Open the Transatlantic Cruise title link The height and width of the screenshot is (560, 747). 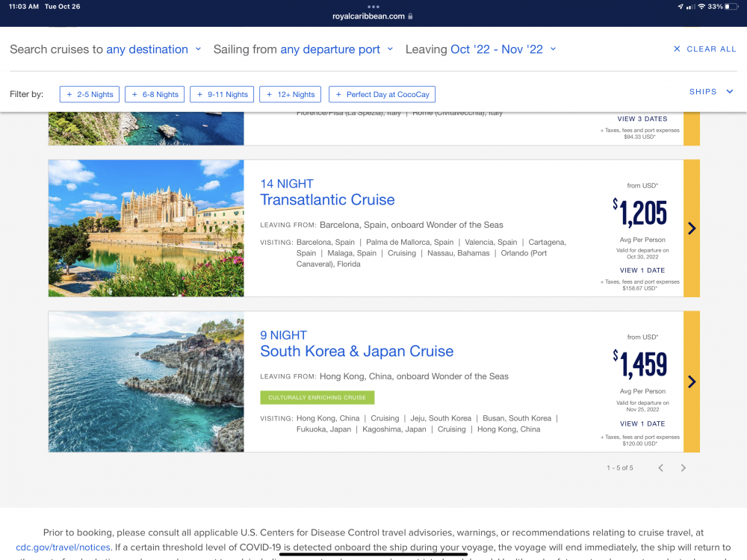coord(327,200)
